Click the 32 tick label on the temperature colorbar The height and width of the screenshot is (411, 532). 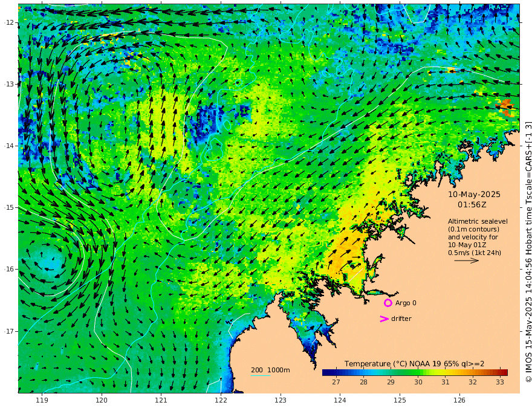pos(473,382)
